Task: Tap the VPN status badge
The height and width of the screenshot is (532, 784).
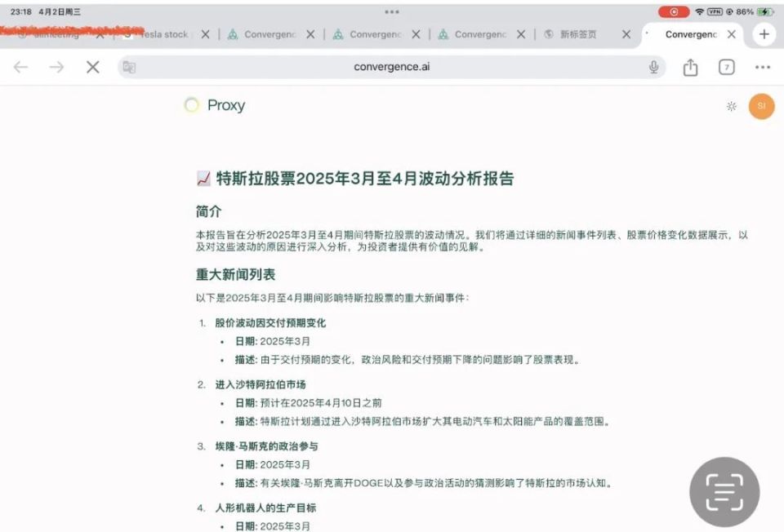Action: (x=715, y=11)
